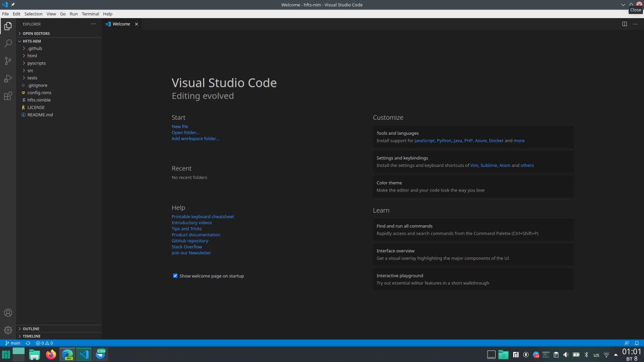Open the file manager from the taskbar
This screenshot has height=362, width=644.
click(34, 354)
